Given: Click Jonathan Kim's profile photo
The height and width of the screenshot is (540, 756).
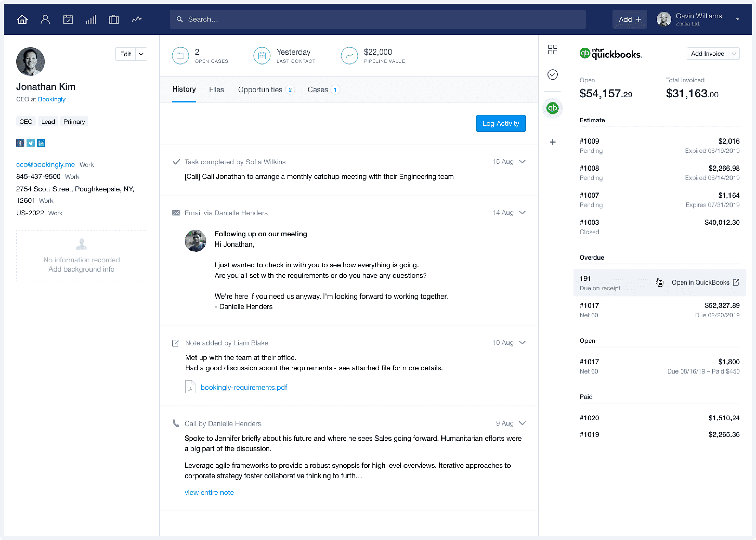Looking at the screenshot, I should [30, 62].
